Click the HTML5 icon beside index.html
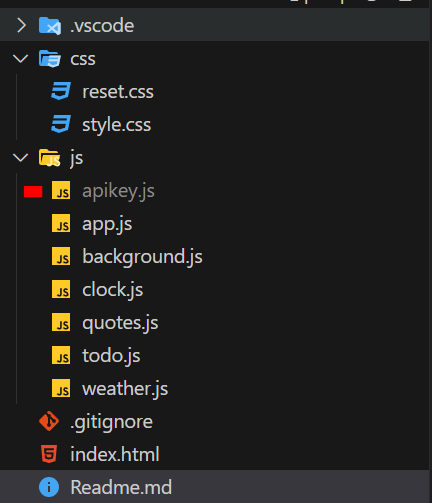 tap(49, 454)
